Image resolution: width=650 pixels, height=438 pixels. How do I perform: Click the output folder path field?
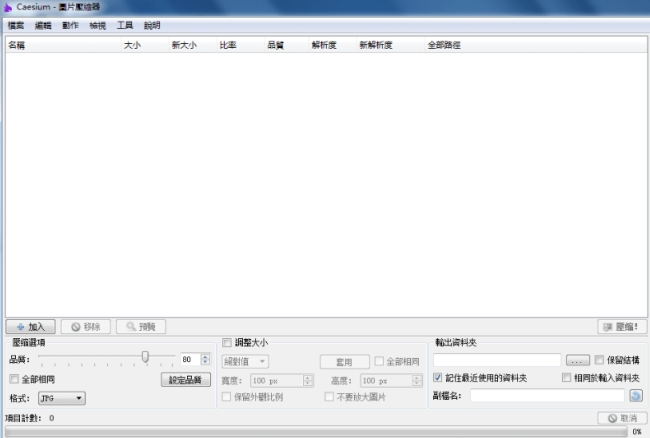[497, 360]
